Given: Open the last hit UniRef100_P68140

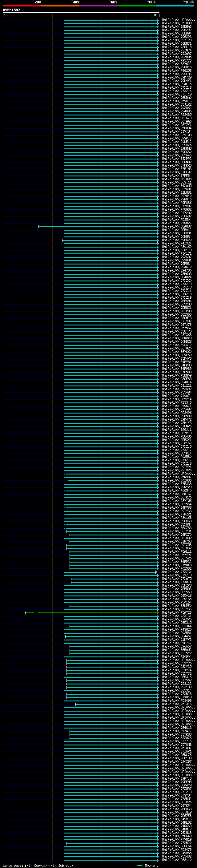Looking at the screenshot, I should (x=177, y=860).
